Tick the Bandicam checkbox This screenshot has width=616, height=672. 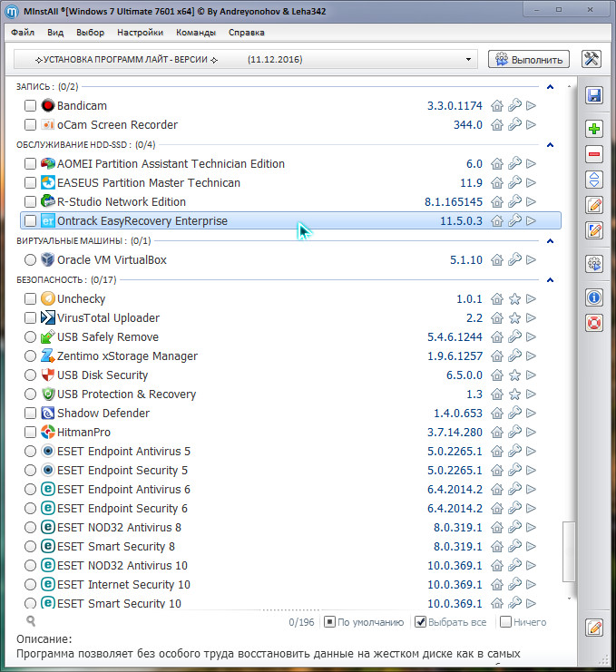[30, 105]
